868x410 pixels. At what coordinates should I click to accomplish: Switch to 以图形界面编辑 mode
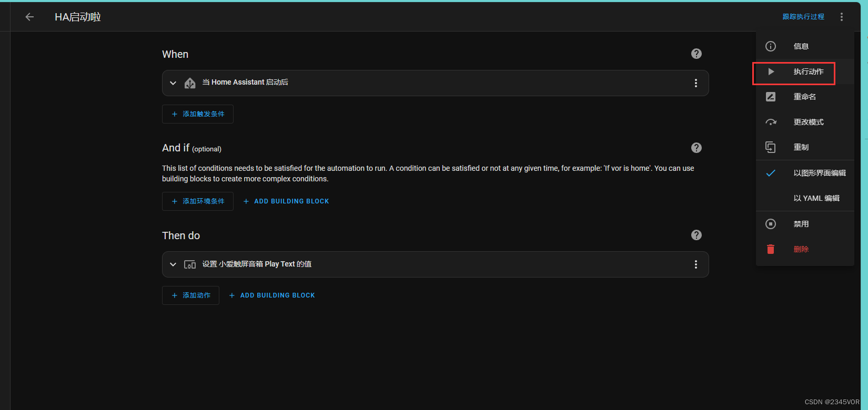[805, 173]
